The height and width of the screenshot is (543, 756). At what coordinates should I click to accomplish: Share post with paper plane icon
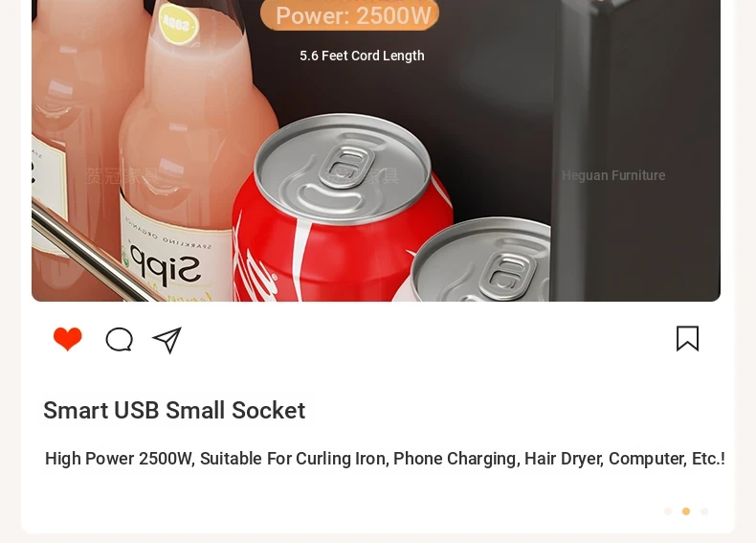pos(167,340)
